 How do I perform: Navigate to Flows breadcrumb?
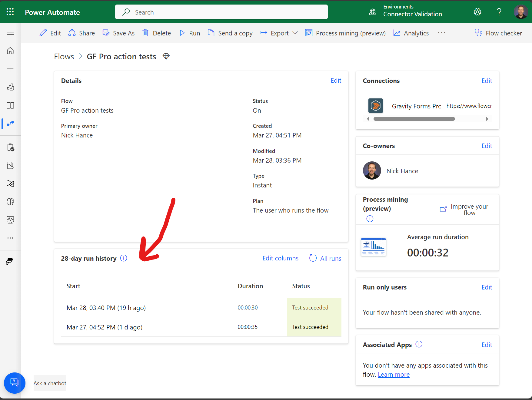tap(64, 57)
